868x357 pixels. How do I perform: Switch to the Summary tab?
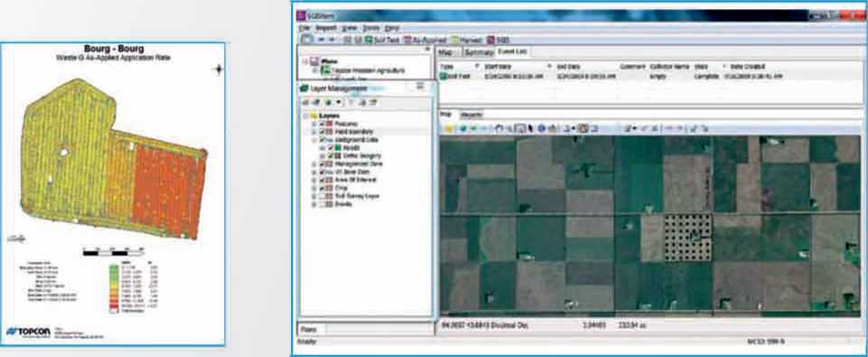click(479, 52)
